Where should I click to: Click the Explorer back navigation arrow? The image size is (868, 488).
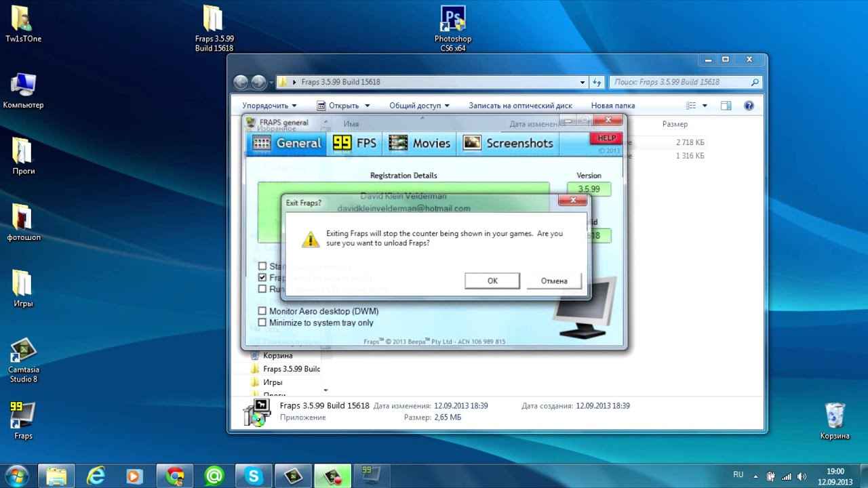241,82
